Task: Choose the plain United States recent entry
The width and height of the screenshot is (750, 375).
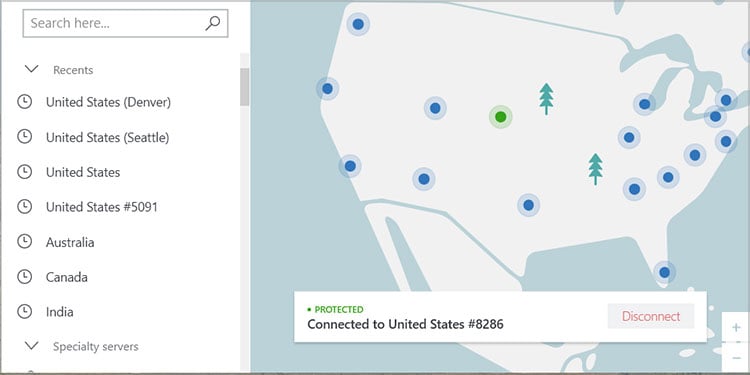Action: pyautogui.click(x=83, y=172)
